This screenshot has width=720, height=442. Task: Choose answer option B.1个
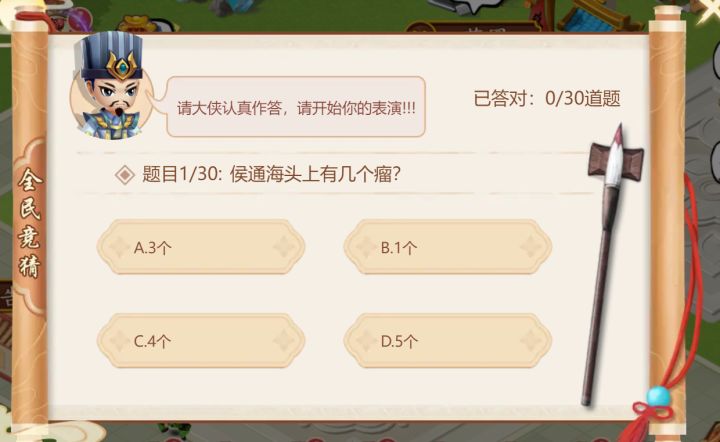[x=447, y=247]
